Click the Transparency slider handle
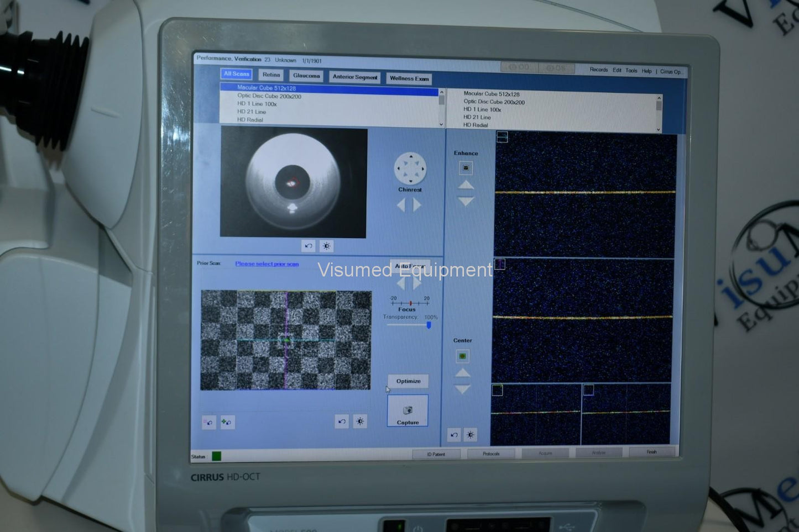The height and width of the screenshot is (532, 799). [x=429, y=325]
